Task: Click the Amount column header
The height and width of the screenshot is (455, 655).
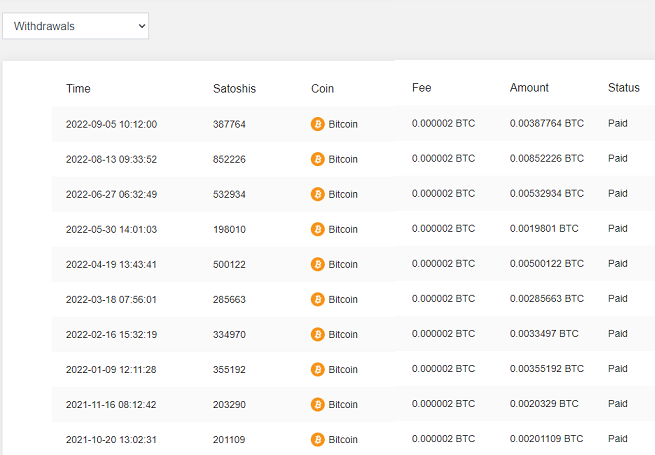Action: pos(529,88)
